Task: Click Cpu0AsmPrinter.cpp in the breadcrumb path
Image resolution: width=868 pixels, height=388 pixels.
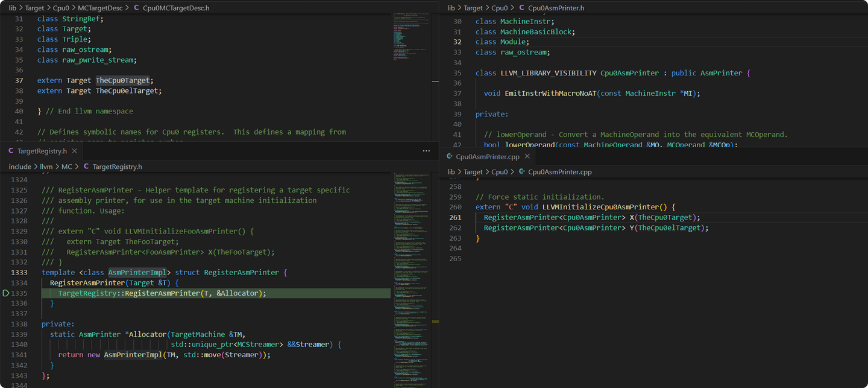Action: [559, 172]
